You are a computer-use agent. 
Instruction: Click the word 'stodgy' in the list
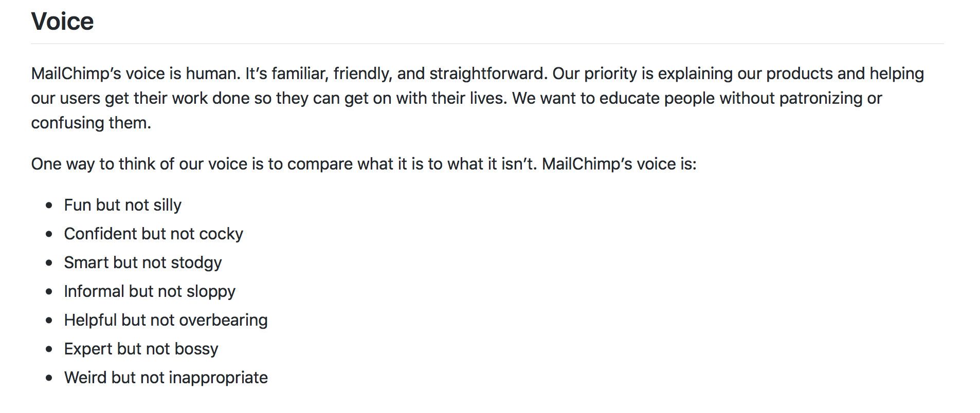tap(196, 262)
